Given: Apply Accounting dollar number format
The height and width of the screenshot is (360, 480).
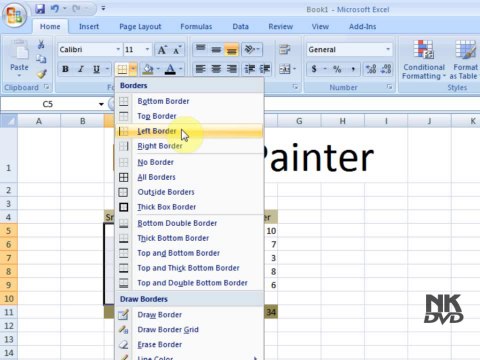Looking at the screenshot, I should click(314, 69).
